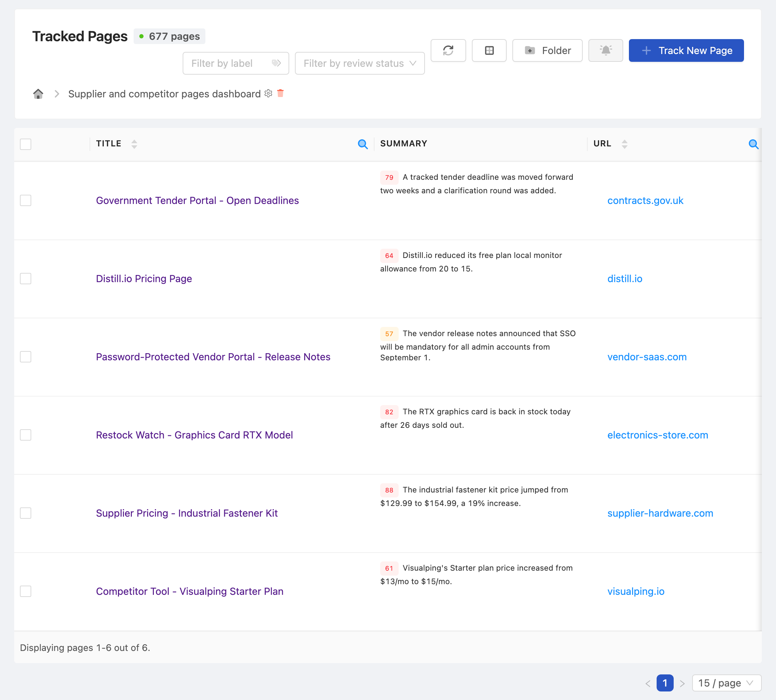The image size is (776, 700).
Task: Search URLs with the magnifier icon
Action: 753,144
